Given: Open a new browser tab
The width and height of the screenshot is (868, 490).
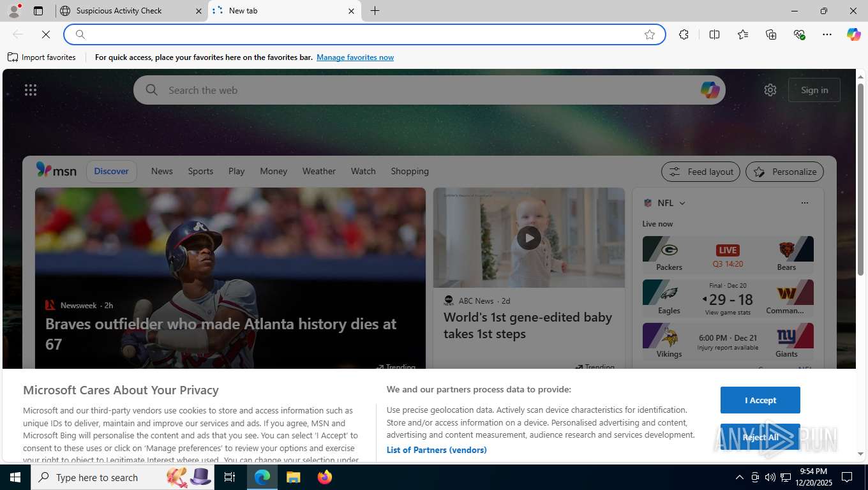Looking at the screenshot, I should pos(375,11).
